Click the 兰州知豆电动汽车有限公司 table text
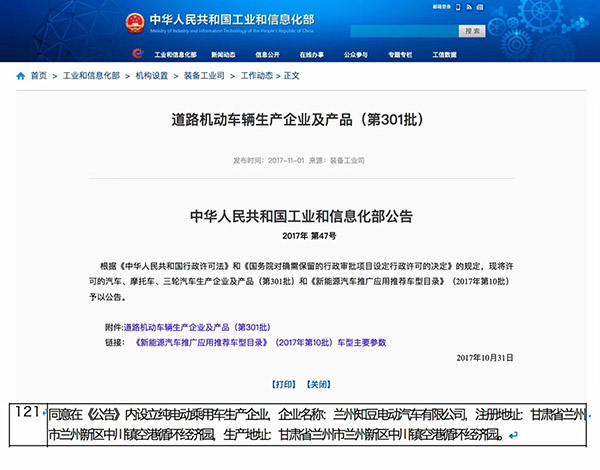 click(x=399, y=415)
